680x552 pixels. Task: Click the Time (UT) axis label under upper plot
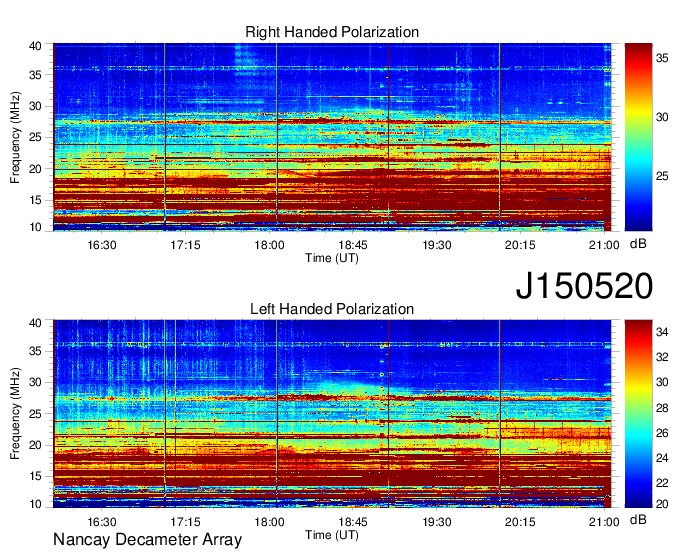coord(332,258)
